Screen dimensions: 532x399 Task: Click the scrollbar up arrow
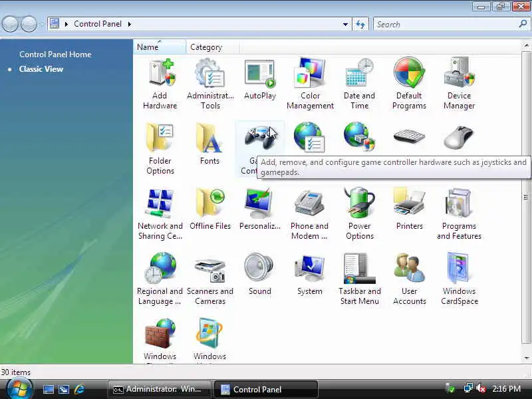point(527,45)
